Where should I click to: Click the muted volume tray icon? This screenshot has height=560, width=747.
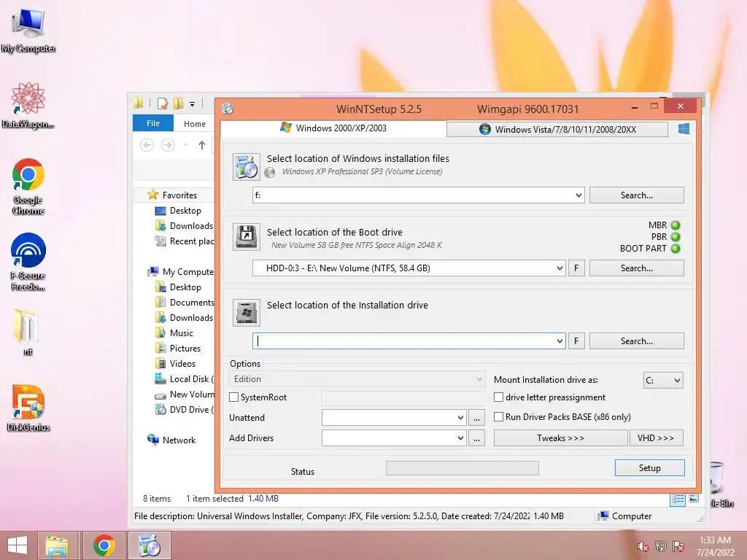[x=643, y=547]
